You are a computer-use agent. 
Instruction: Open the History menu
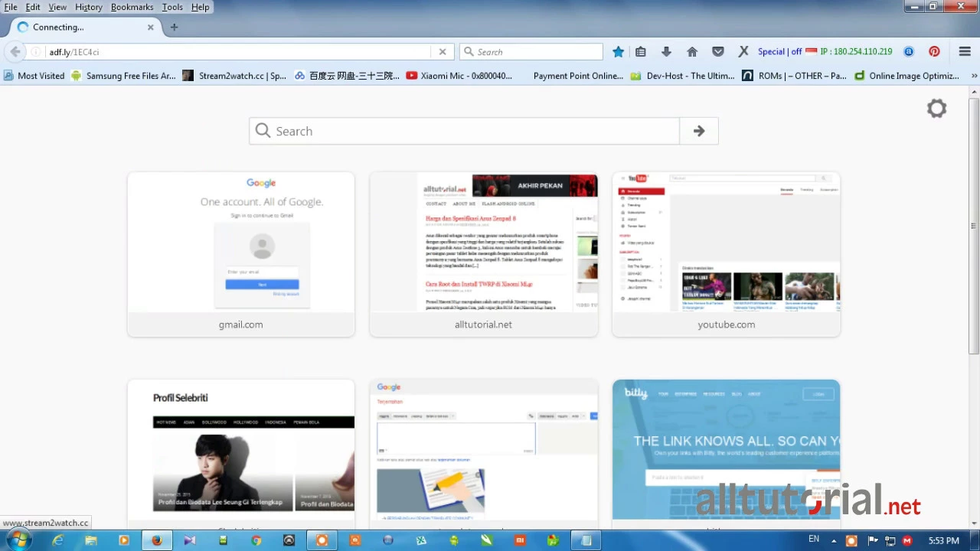[88, 7]
